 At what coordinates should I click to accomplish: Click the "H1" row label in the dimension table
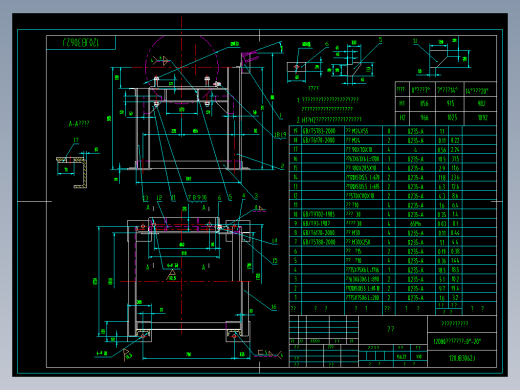point(402,103)
